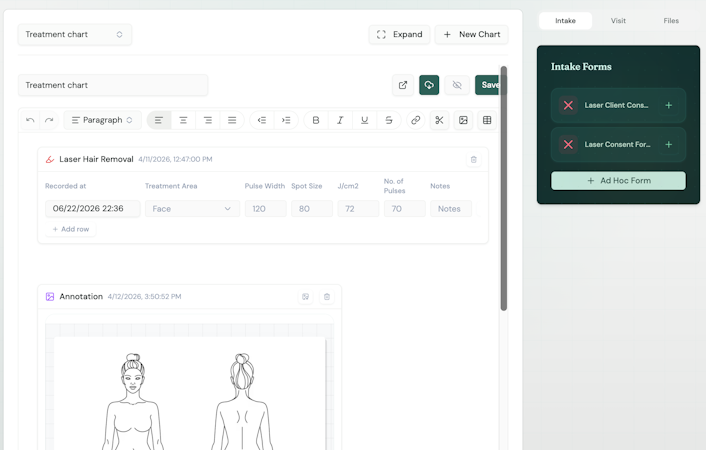Open the Paragraph style dropdown
Screen dimensions: 706x450
103,120
